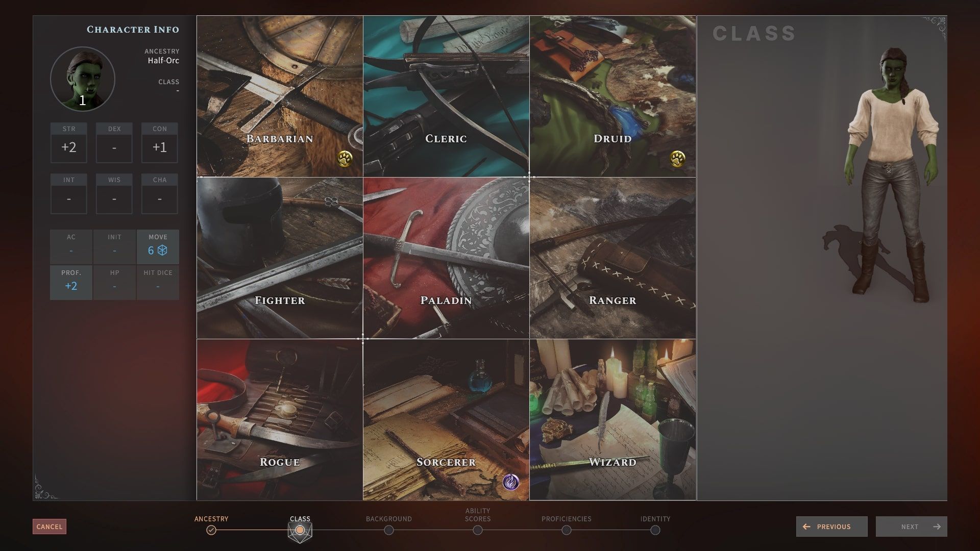The height and width of the screenshot is (551, 980).
Task: View the Half-Orc character portrait
Action: pyautogui.click(x=82, y=78)
